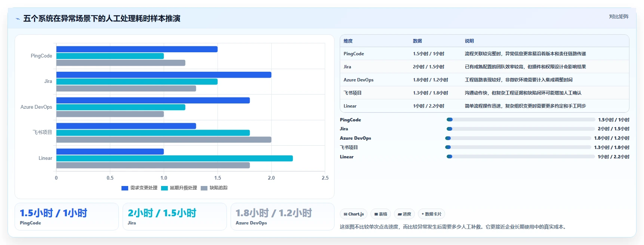Viewport: 644px width, 245px height.
Task: Click the Chart.js tag chip
Action: click(x=354, y=214)
